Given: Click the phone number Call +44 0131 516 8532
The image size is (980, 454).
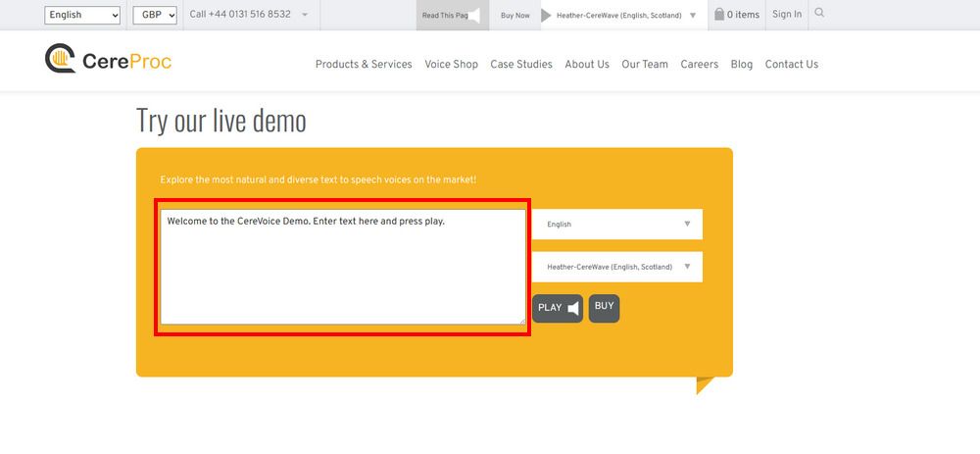Looking at the screenshot, I should 240,14.
